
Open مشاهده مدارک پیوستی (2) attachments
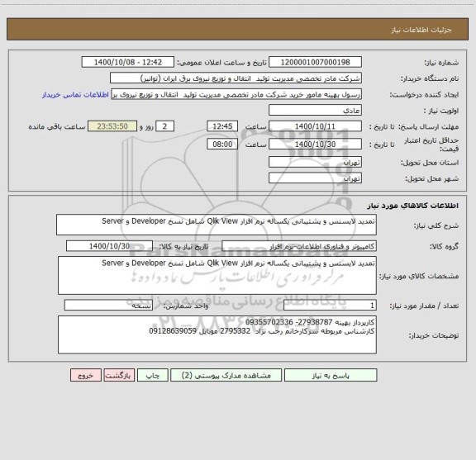pos(226,375)
